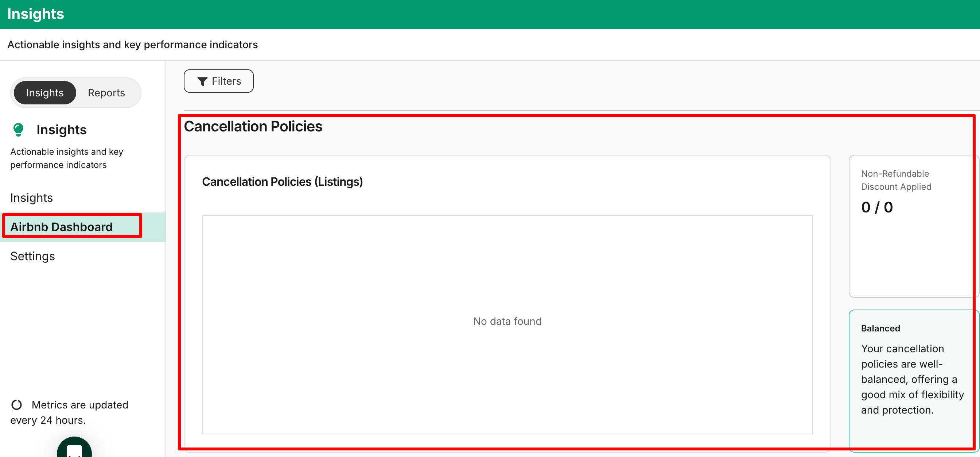Screen dimensions: 980x457
Task: Select Airbnb Dashboard sidebar item
Action: click(x=61, y=227)
